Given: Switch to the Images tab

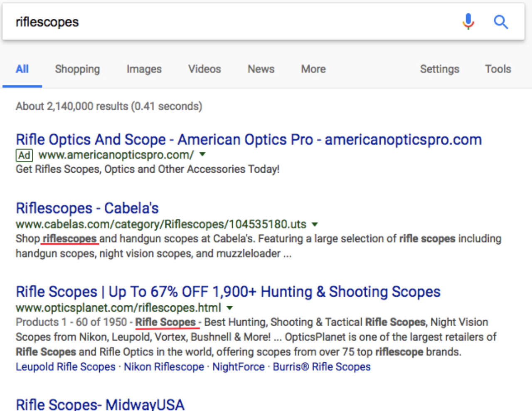Looking at the screenshot, I should click(144, 69).
